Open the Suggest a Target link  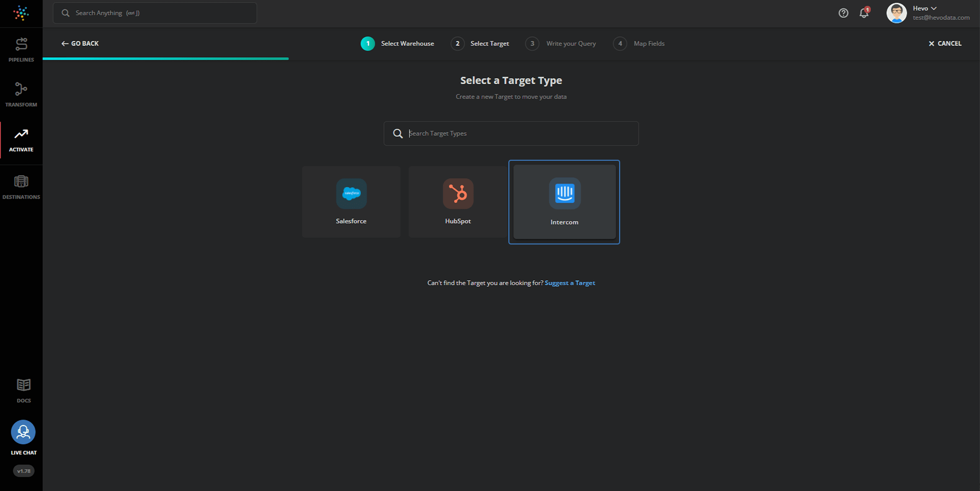570,283
